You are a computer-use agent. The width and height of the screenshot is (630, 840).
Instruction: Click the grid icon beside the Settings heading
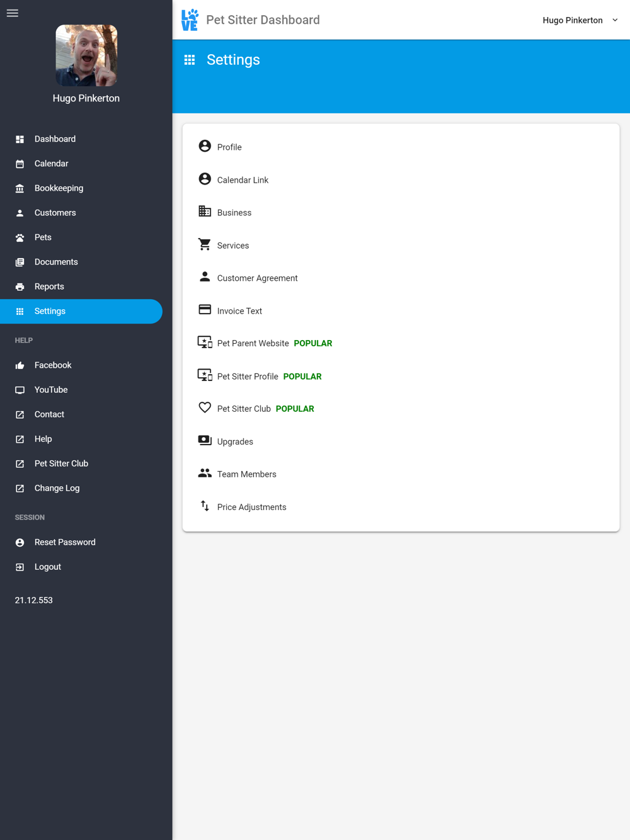tap(190, 60)
